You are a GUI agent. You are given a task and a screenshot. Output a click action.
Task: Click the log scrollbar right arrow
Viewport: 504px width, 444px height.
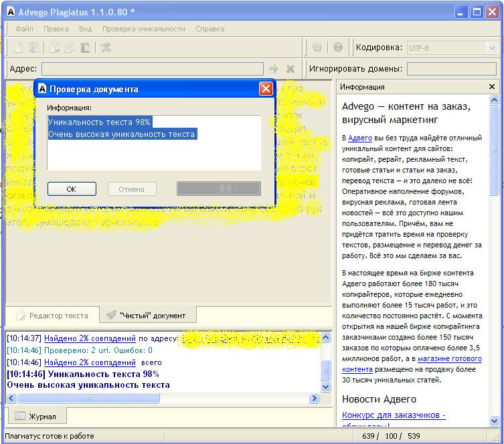(314, 399)
